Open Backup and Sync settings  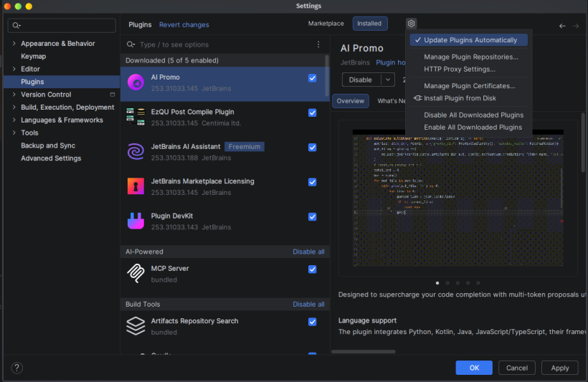[48, 145]
